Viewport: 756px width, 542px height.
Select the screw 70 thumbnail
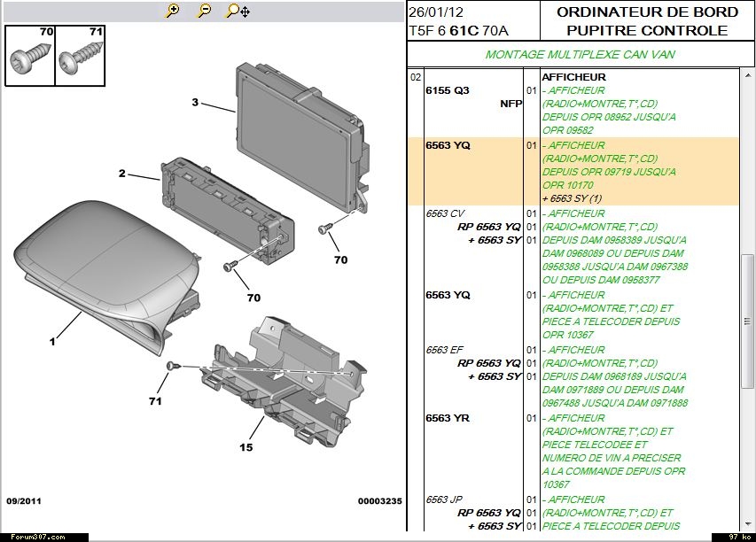pyautogui.click(x=30, y=55)
